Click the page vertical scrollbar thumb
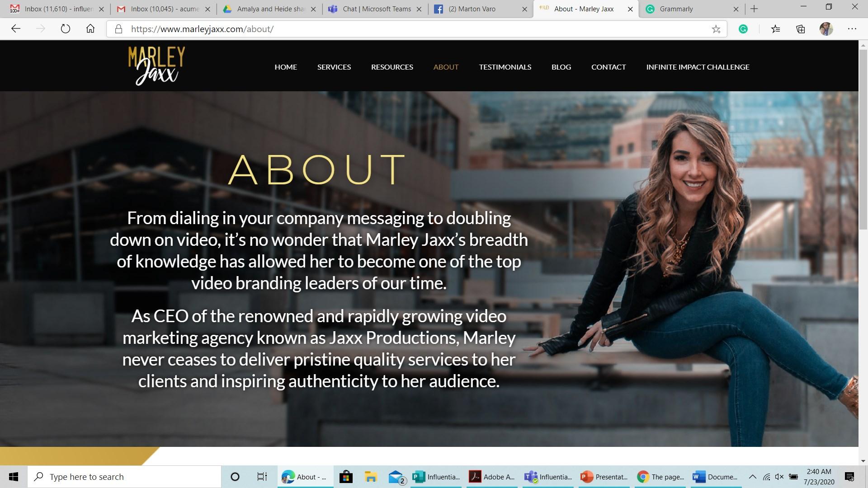 (x=863, y=140)
